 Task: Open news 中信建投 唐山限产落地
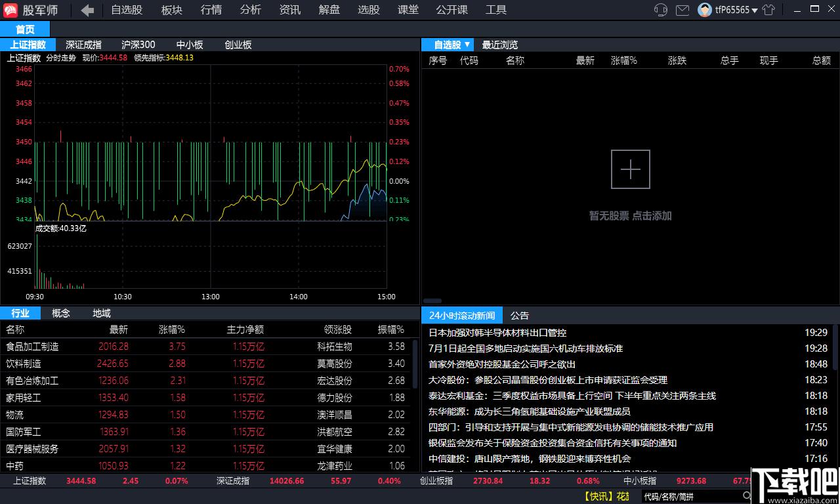pos(530,459)
